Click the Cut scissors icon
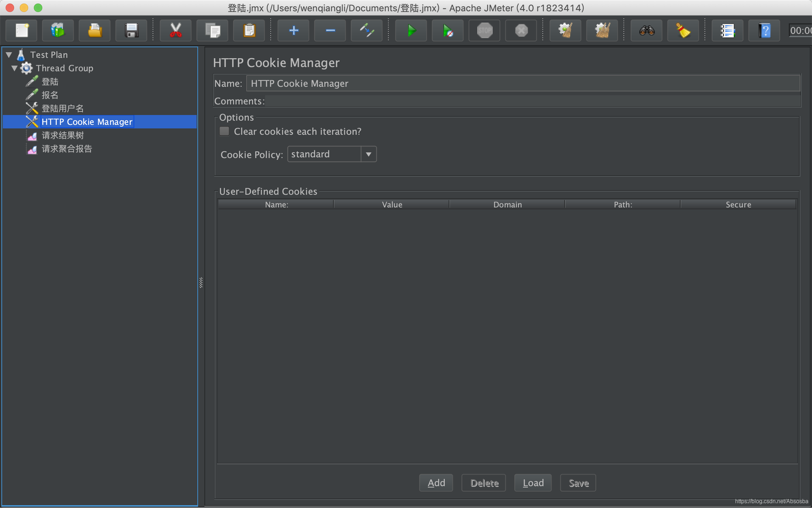This screenshot has height=508, width=812. pyautogui.click(x=176, y=30)
